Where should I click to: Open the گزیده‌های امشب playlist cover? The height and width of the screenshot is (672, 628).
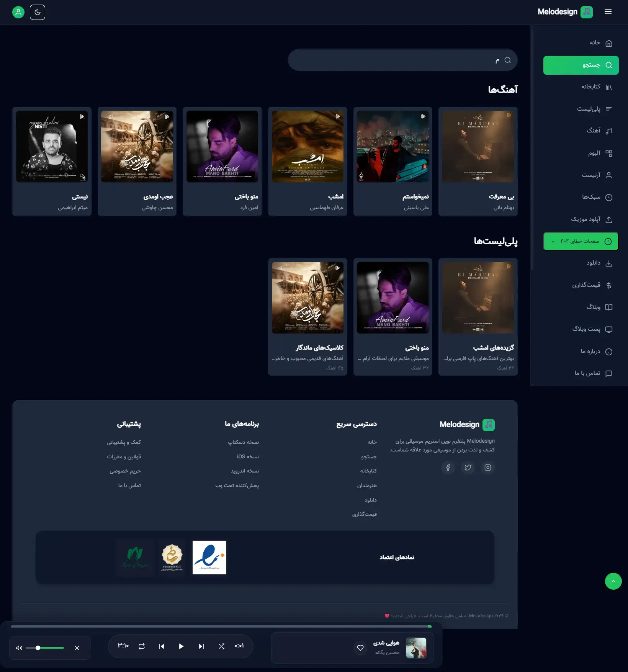coord(478,298)
